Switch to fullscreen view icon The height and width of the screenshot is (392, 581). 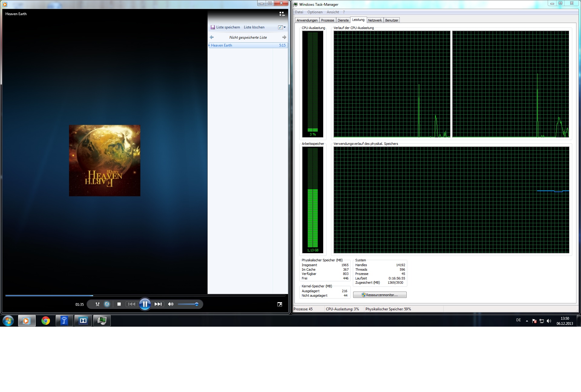pyautogui.click(x=280, y=304)
